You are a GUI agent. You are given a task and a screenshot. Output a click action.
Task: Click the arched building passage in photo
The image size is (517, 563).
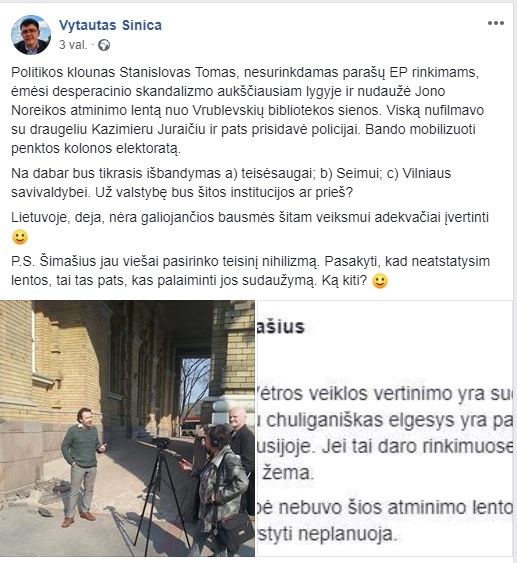[x=188, y=388]
